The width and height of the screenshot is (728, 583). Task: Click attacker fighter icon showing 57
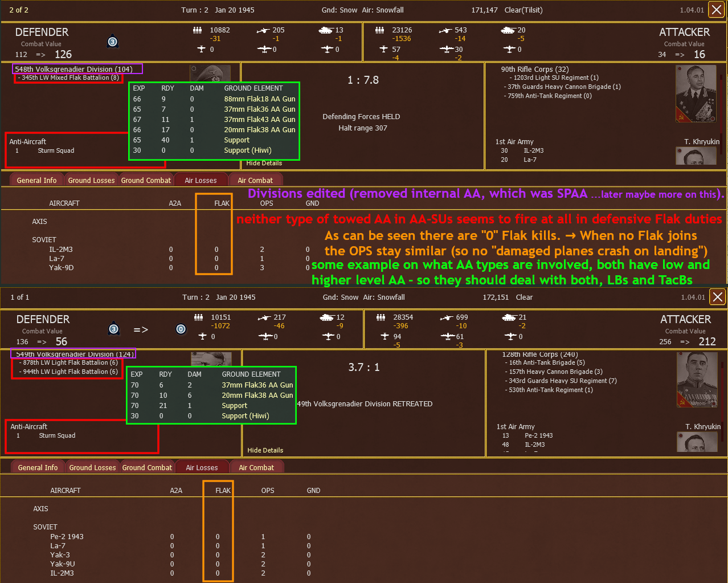click(x=383, y=50)
